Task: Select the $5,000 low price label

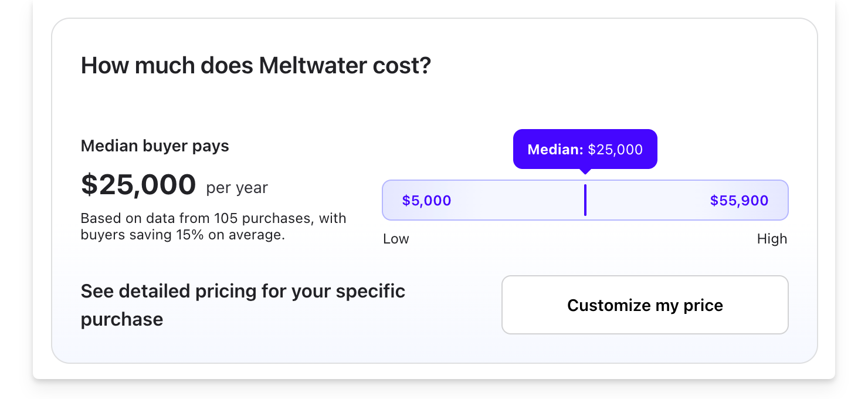Action: [x=426, y=200]
